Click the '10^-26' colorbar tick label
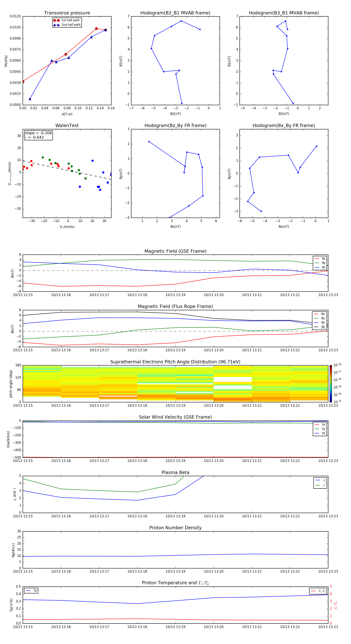This screenshot has width=351, height=644. tap(337, 365)
